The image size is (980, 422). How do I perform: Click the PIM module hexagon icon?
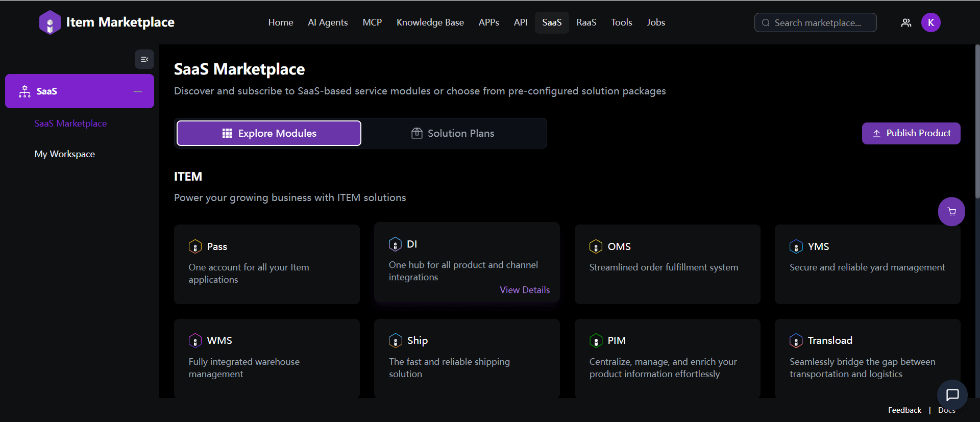point(596,340)
